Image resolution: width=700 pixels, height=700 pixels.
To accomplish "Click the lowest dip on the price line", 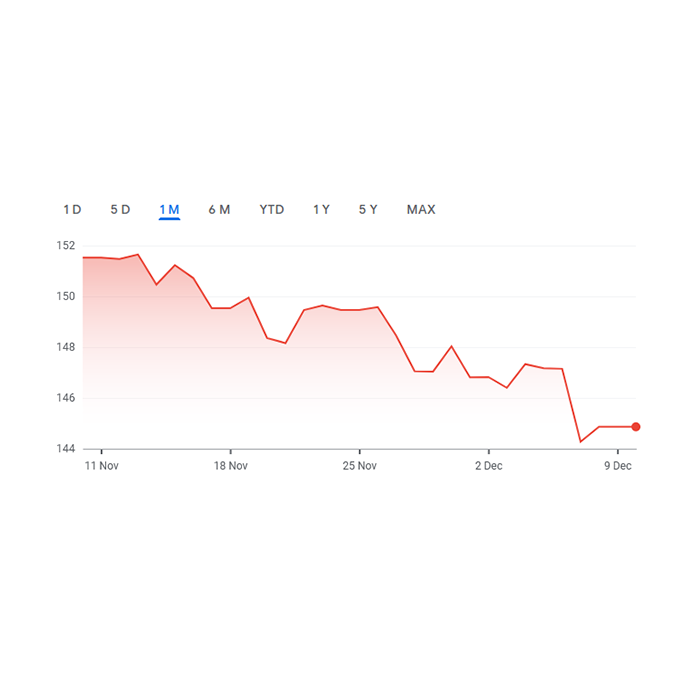I will [581, 442].
